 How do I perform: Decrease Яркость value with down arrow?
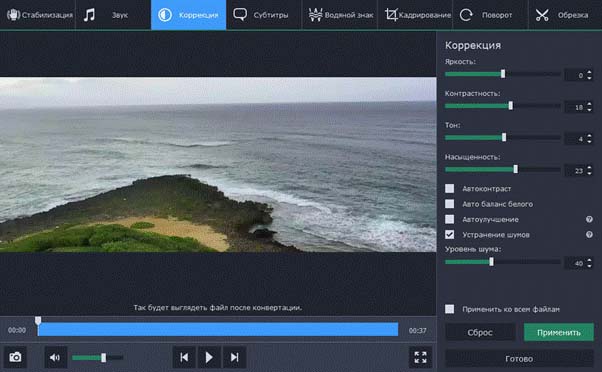[589, 78]
